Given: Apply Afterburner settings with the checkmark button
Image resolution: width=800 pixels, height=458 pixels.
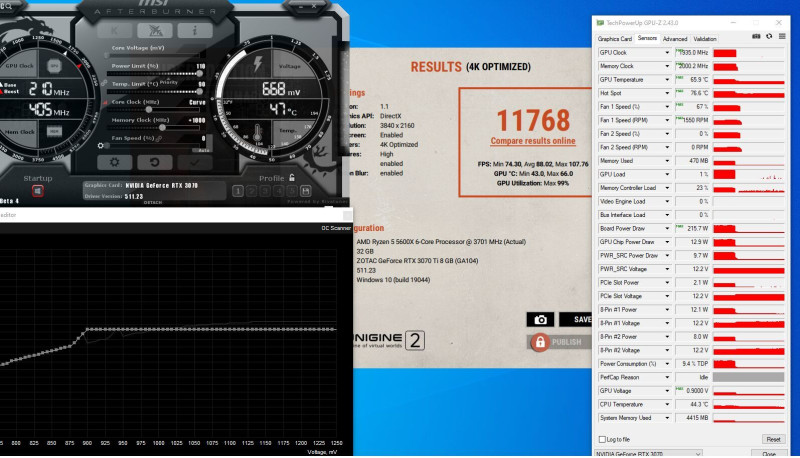Looking at the screenshot, I should 194,162.
